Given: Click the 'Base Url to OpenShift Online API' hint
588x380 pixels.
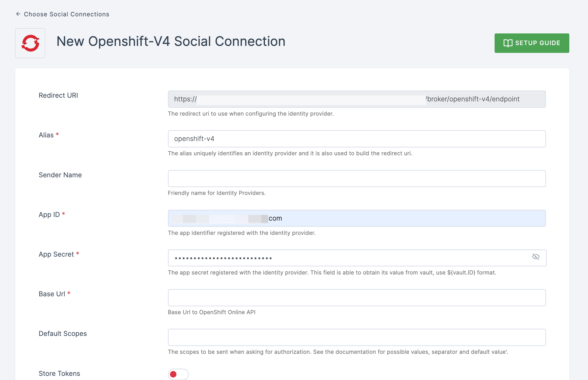Looking at the screenshot, I should (212, 312).
